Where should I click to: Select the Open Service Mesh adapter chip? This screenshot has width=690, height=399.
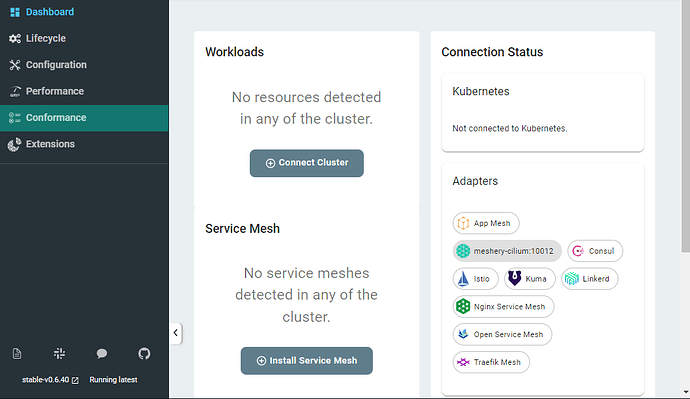click(x=502, y=334)
